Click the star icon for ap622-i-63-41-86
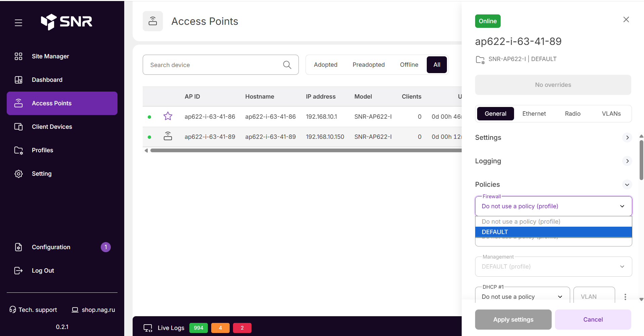The image size is (644, 336). [x=168, y=116]
